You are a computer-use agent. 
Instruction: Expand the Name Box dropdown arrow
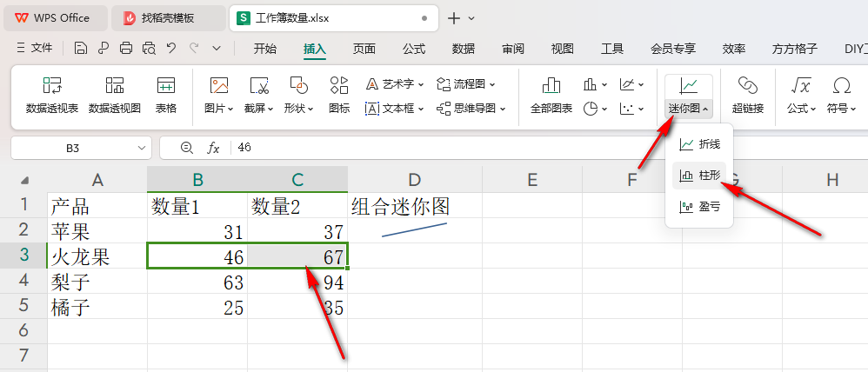(141, 148)
